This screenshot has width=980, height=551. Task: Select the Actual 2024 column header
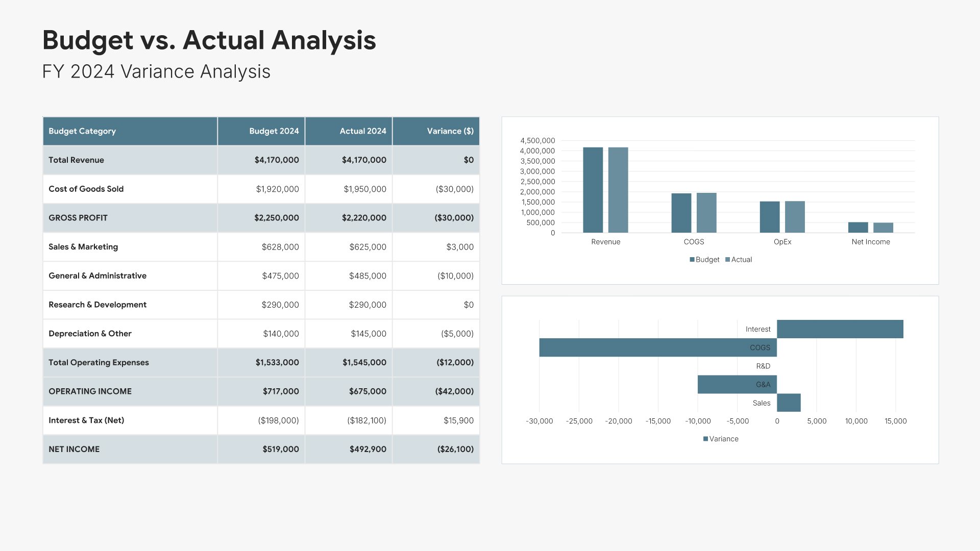pyautogui.click(x=362, y=131)
